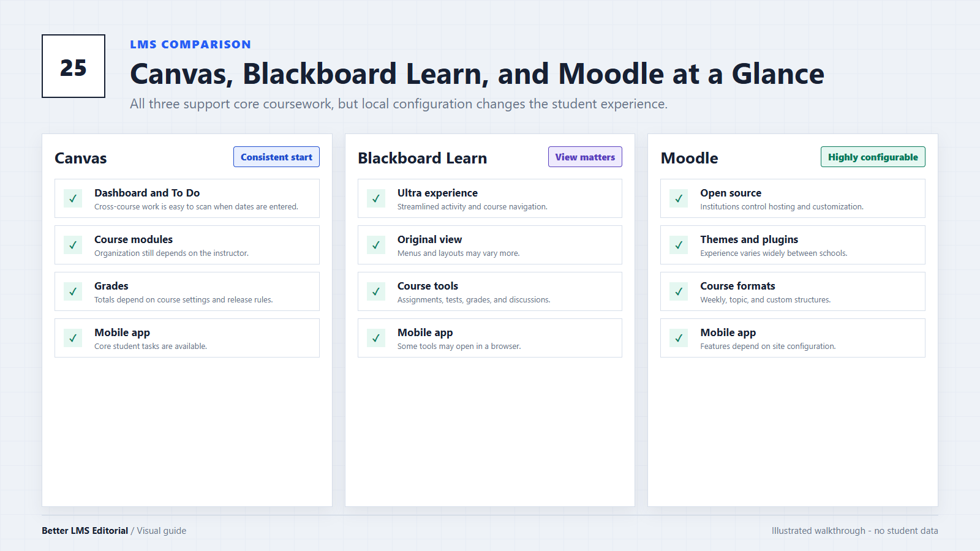
Task: Click the Canvas Mobile app title
Action: point(122,332)
